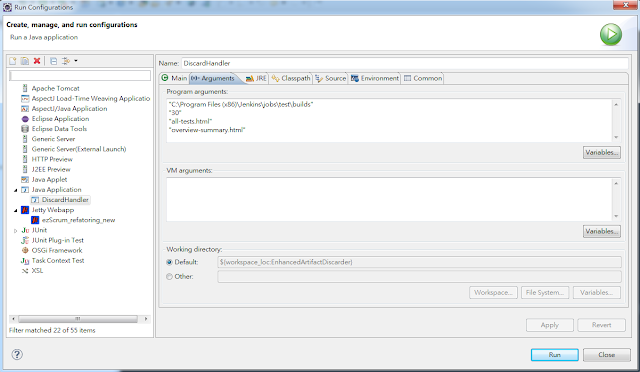Switch to the Arguments tab
This screenshot has height=372, width=640.
tap(213, 78)
